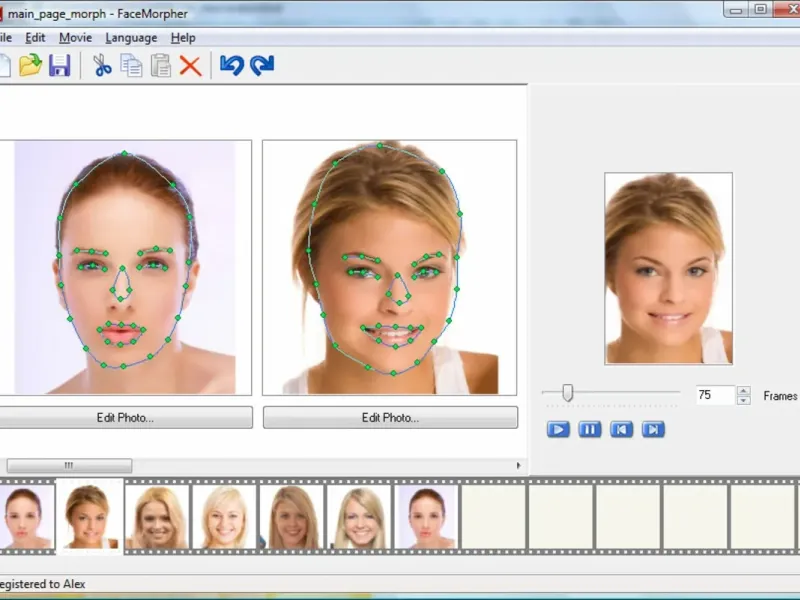The height and width of the screenshot is (600, 800).
Task: Copy using the two-pages toolbar icon
Action: pos(131,66)
